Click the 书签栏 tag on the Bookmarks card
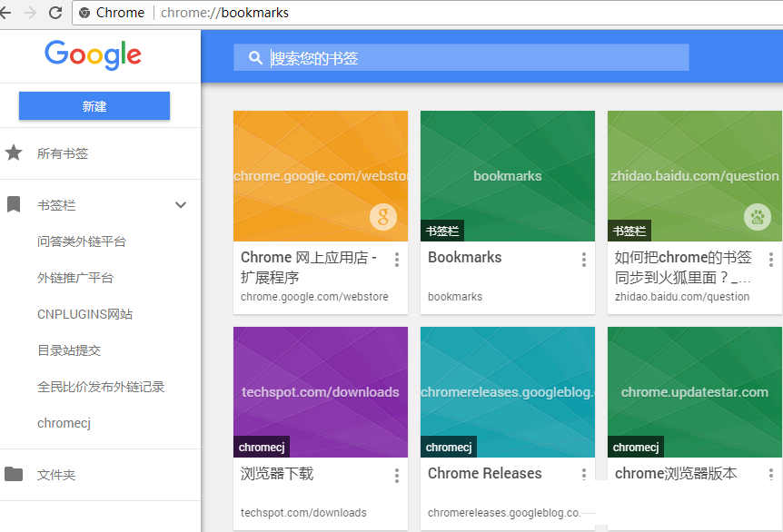This screenshot has height=532, width=783. 442,231
